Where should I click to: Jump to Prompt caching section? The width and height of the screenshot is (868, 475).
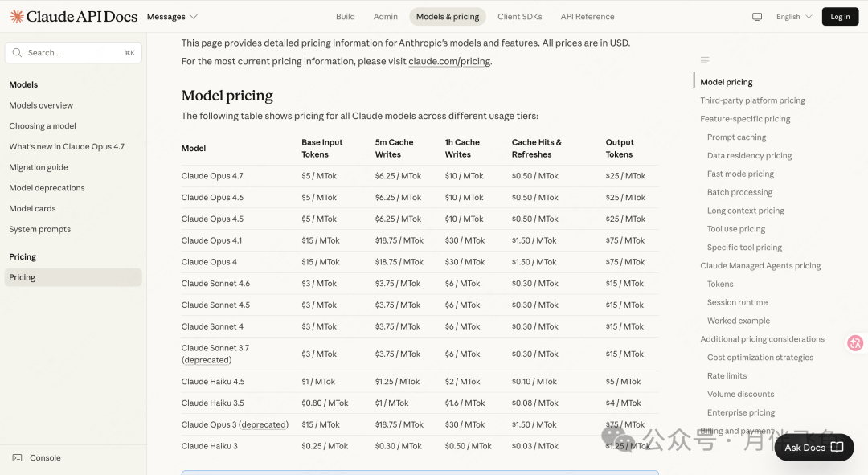[737, 137]
